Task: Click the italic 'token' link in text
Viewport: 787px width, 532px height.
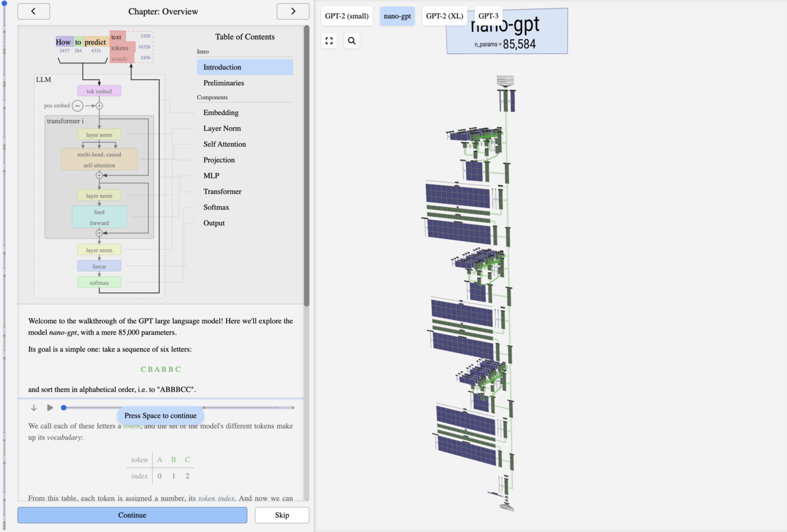Action: click(132, 426)
